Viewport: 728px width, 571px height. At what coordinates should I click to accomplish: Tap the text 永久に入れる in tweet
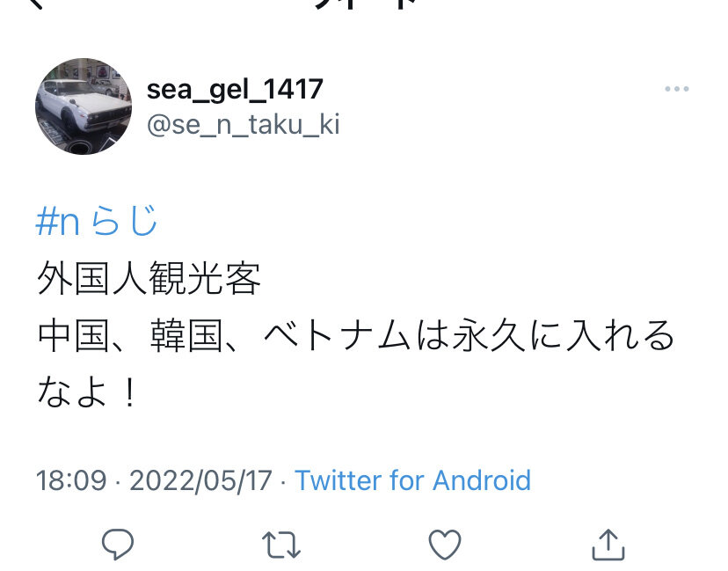tap(563, 335)
